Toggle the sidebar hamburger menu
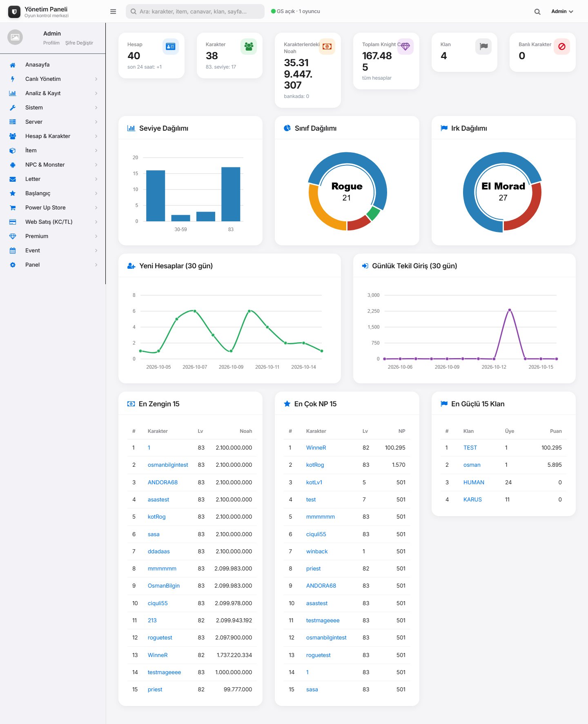 (x=113, y=11)
